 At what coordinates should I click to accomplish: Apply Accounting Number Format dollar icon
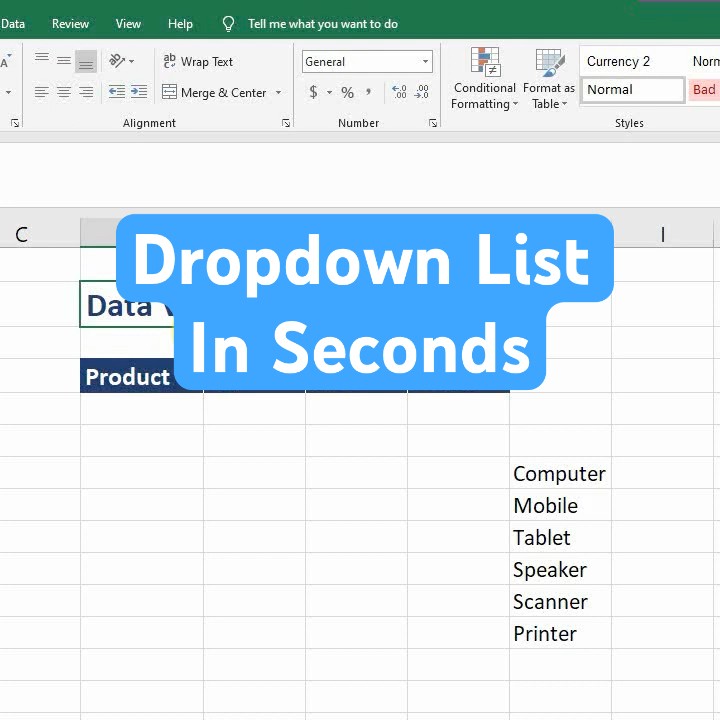313,92
